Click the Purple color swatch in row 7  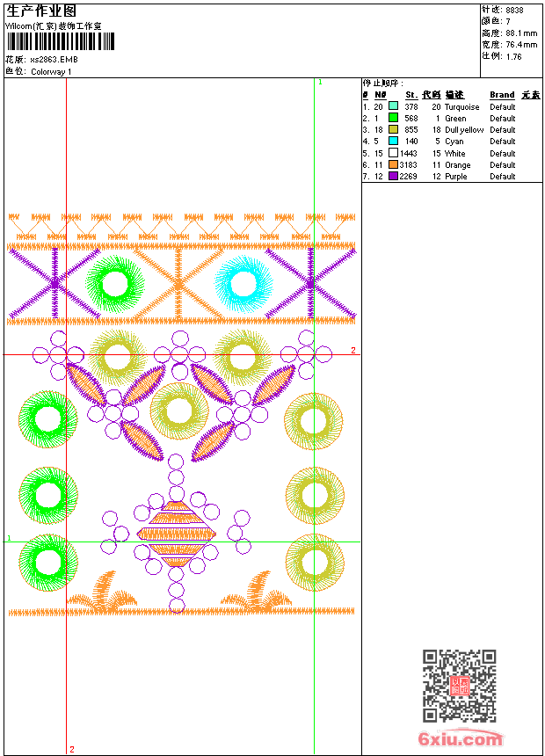393,176
